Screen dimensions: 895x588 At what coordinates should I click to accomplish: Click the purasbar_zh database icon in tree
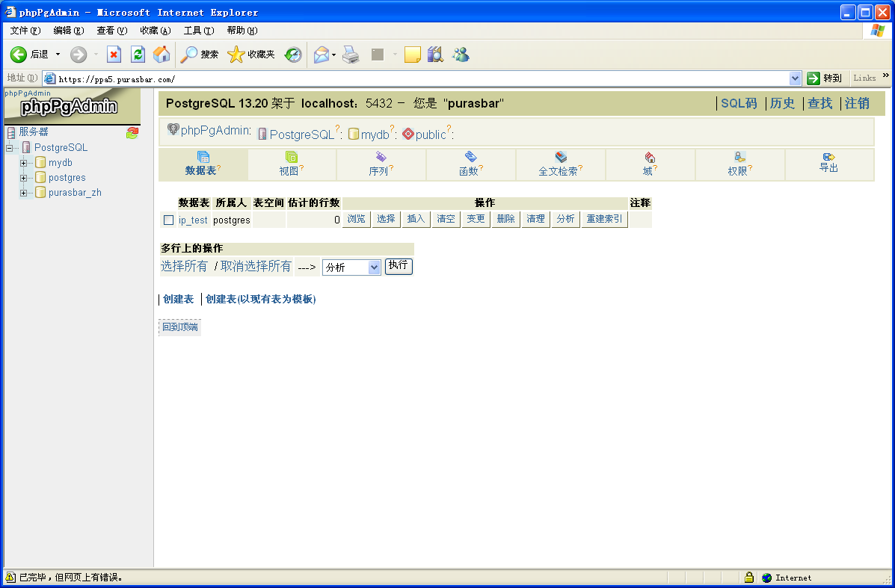pyautogui.click(x=40, y=192)
